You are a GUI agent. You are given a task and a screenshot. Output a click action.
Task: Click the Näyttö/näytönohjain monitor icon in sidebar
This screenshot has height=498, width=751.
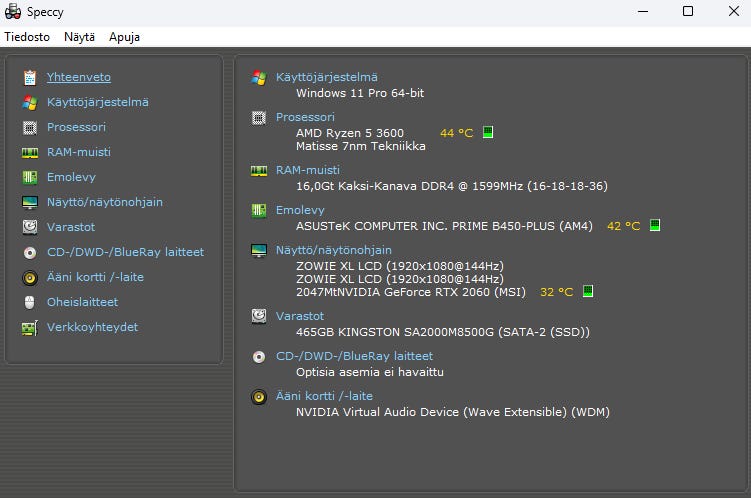coord(29,202)
